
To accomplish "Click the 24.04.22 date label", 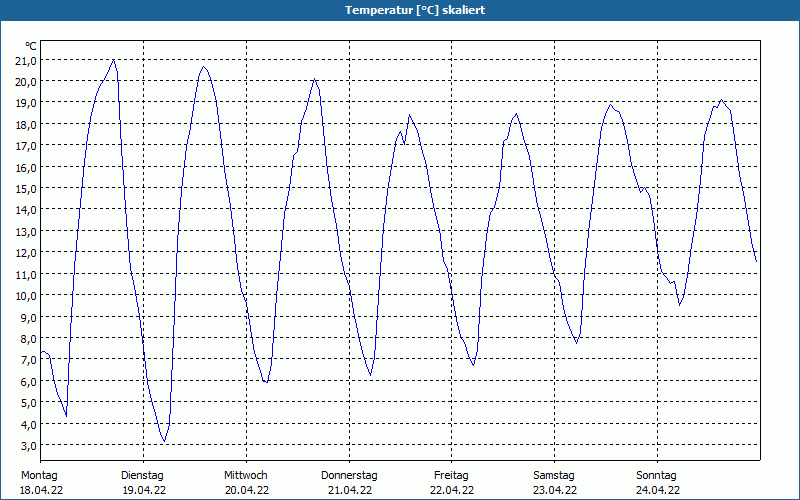I will [x=657, y=490].
